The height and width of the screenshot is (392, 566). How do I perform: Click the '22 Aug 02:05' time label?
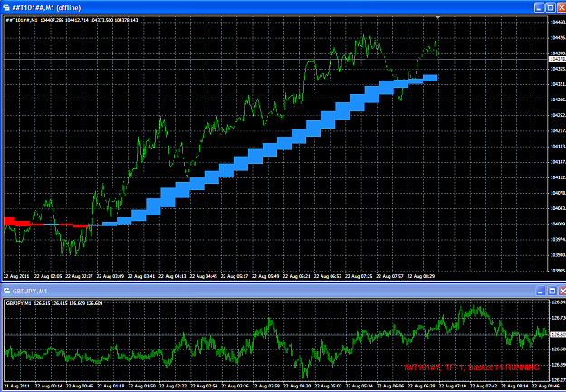tap(48, 276)
